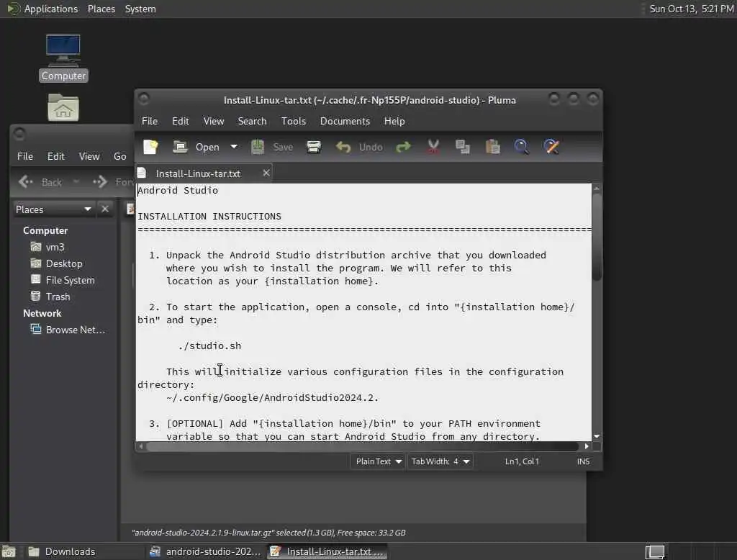Undo last action in Pluma
737x560 pixels.
click(359, 147)
